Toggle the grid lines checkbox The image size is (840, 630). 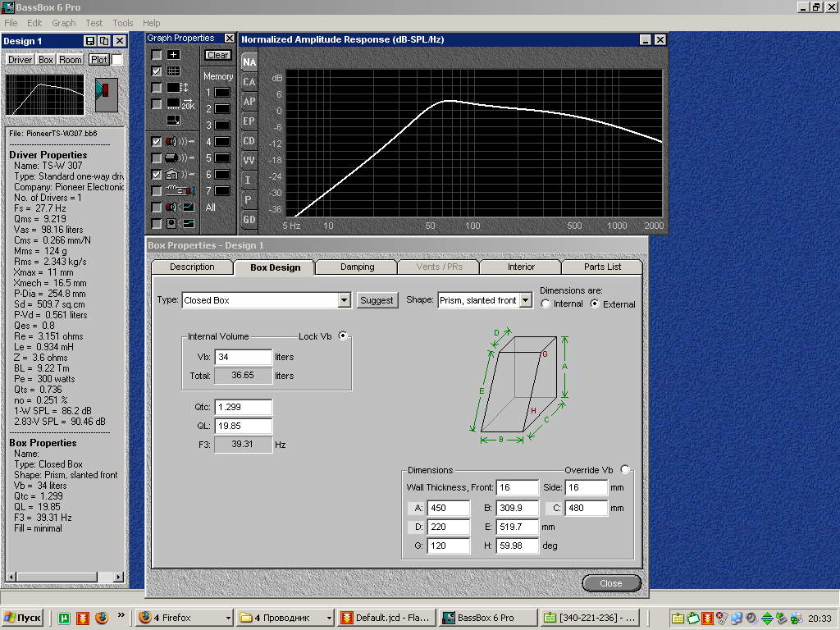[x=157, y=71]
